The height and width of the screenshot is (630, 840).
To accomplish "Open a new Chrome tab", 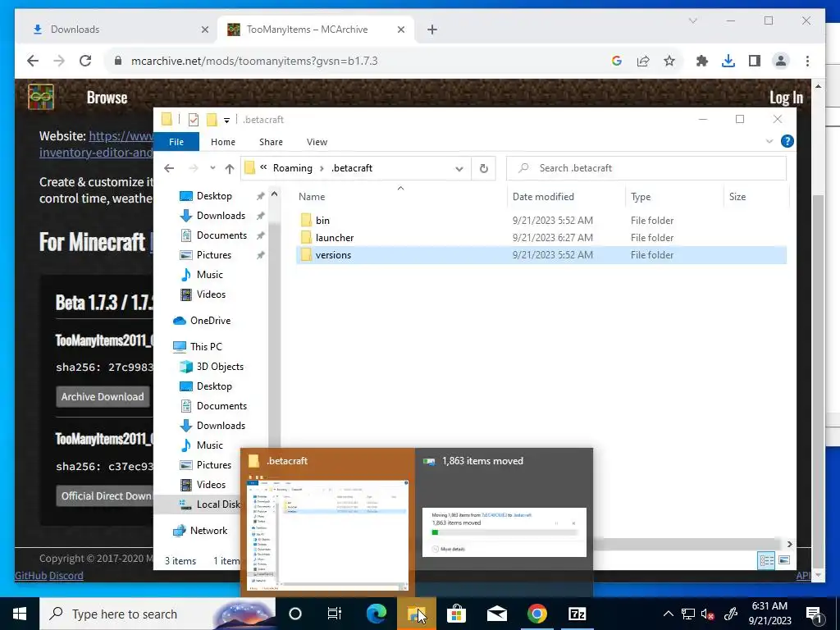I will [432, 30].
